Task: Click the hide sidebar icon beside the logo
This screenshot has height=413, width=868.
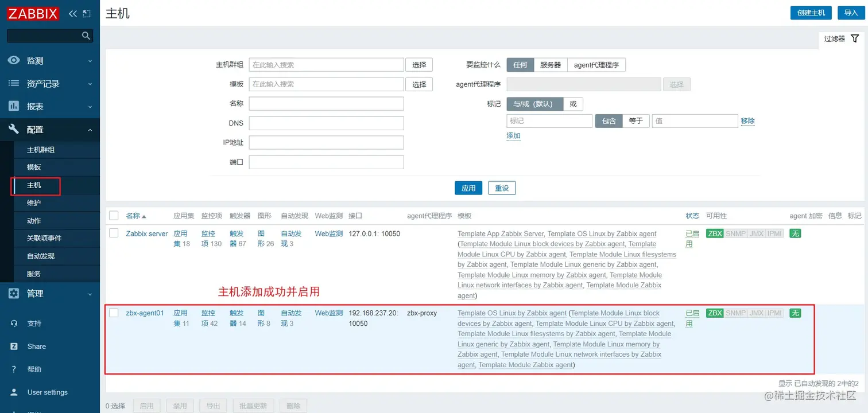Action: point(87,14)
